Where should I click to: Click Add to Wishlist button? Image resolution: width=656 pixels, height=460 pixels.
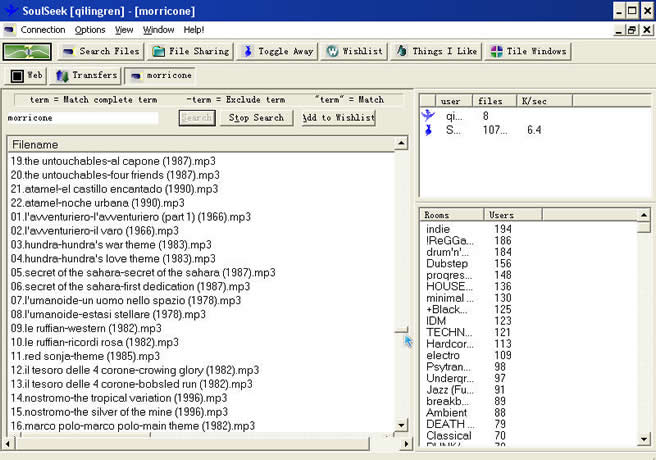(338, 118)
